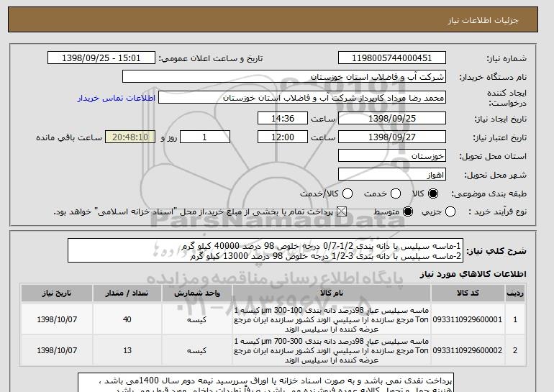Click the buyer organization name field
This screenshot has width=554, height=392.
click(284, 76)
